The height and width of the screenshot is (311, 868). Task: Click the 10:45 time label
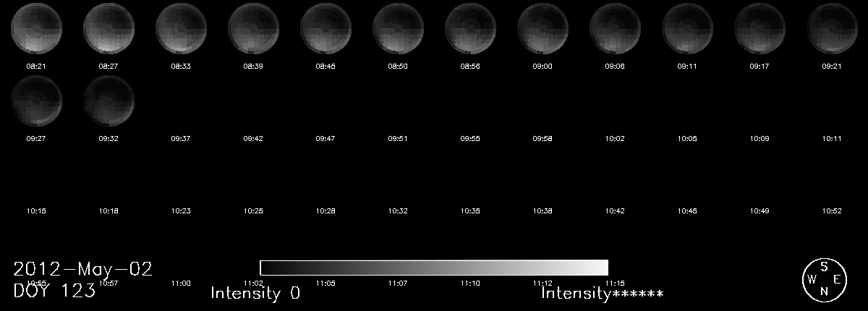coord(687,210)
